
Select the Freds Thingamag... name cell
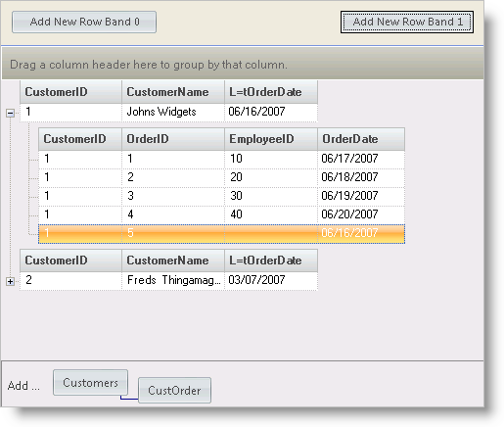pos(173,281)
